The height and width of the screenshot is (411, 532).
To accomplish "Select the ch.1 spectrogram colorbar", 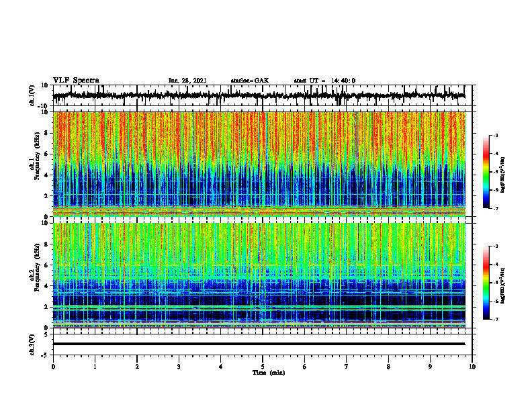I will (486, 172).
